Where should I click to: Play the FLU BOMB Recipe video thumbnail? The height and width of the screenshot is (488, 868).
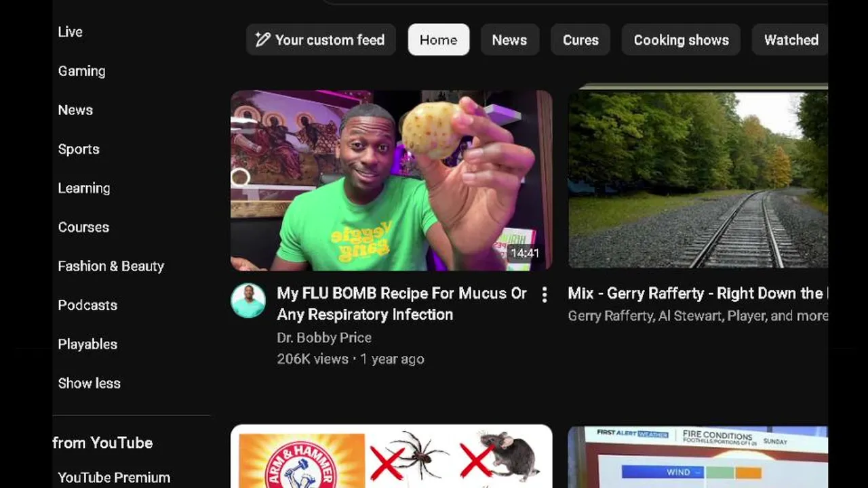click(391, 180)
